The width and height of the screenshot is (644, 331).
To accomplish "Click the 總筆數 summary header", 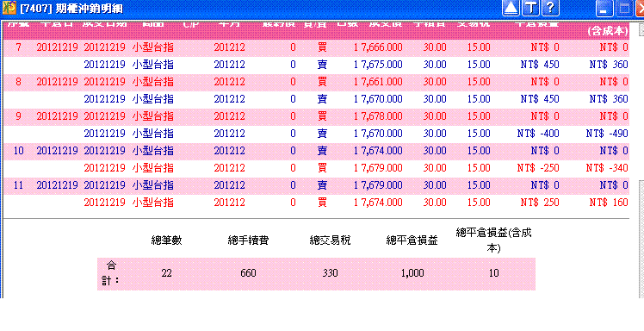I will point(166,241).
